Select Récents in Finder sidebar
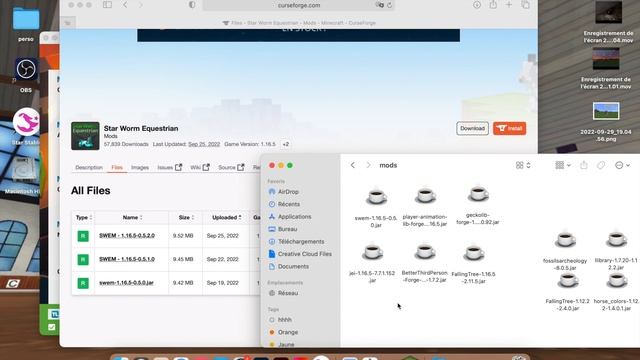 click(x=284, y=204)
